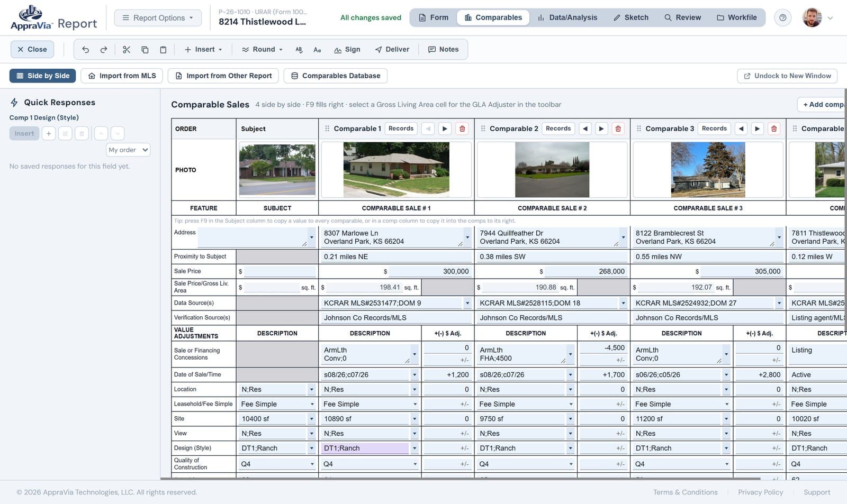This screenshot has height=504, width=847.
Task: Move Comparable 2 left with arrow
Action: click(x=585, y=129)
